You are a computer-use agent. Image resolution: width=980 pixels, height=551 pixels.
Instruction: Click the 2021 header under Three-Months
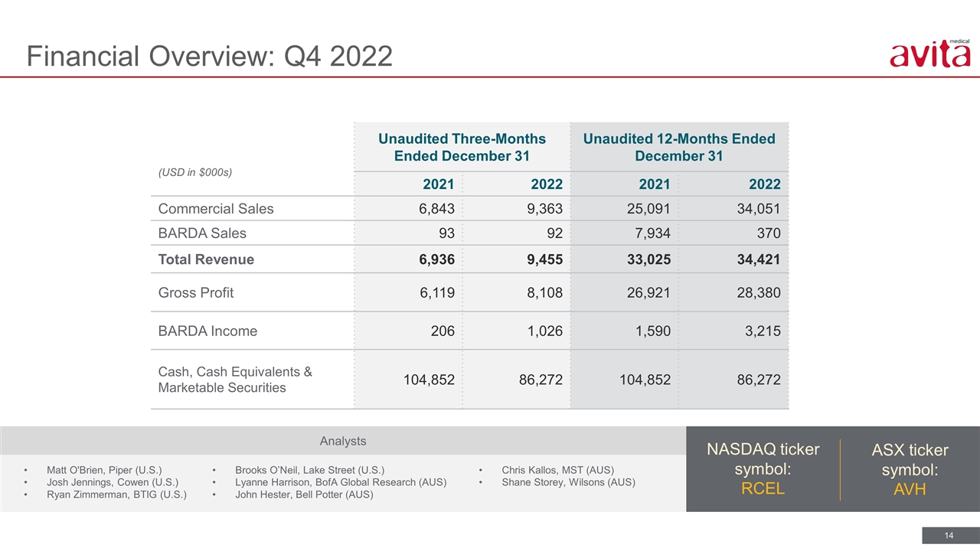pos(439,184)
